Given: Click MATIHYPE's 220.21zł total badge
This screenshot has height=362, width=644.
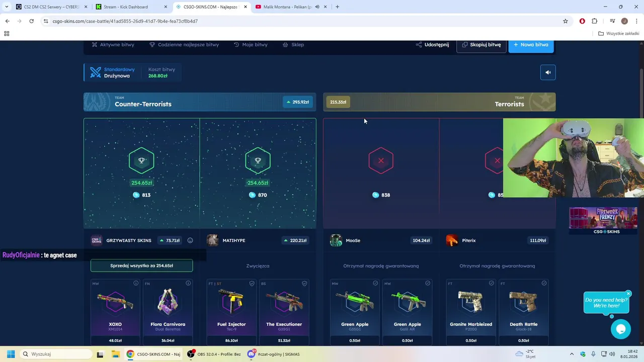Looking at the screenshot, I should (296, 240).
